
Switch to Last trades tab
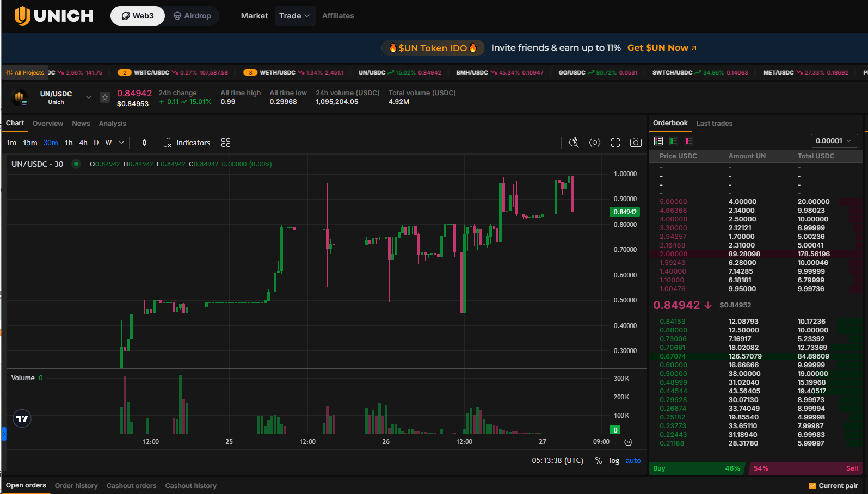click(715, 123)
